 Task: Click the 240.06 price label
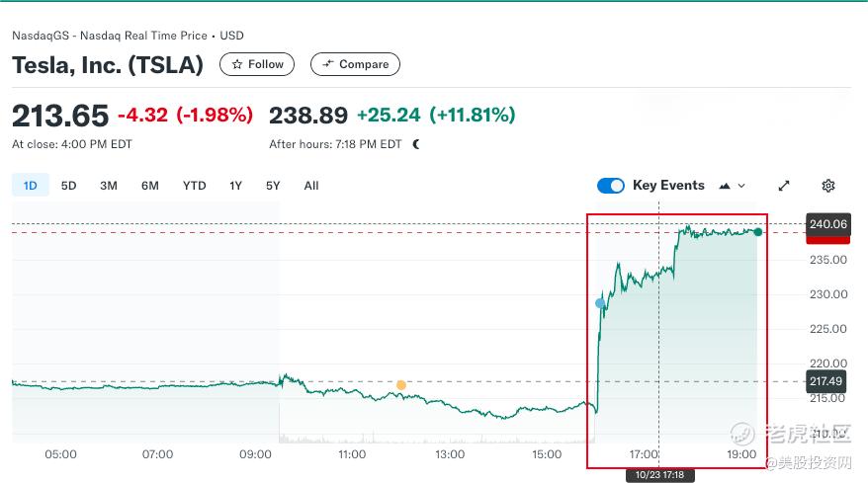coord(827,224)
